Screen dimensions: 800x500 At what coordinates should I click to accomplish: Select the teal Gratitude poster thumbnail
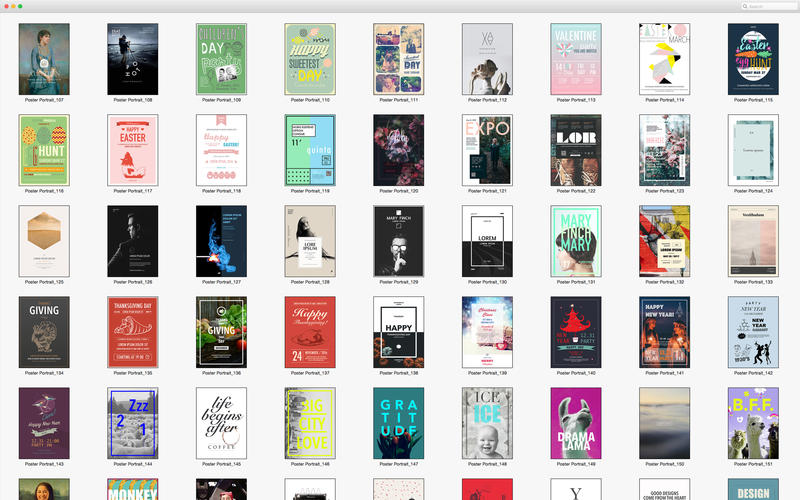(399, 423)
